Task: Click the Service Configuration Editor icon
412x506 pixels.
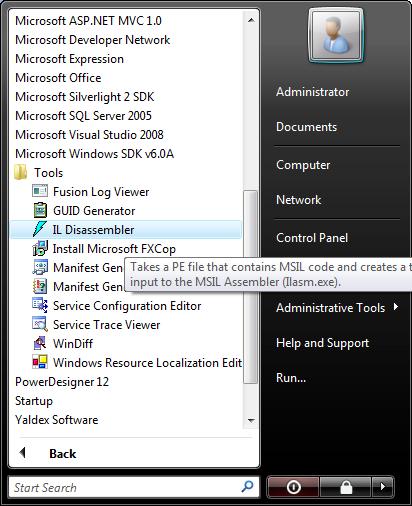Action: click(40, 305)
